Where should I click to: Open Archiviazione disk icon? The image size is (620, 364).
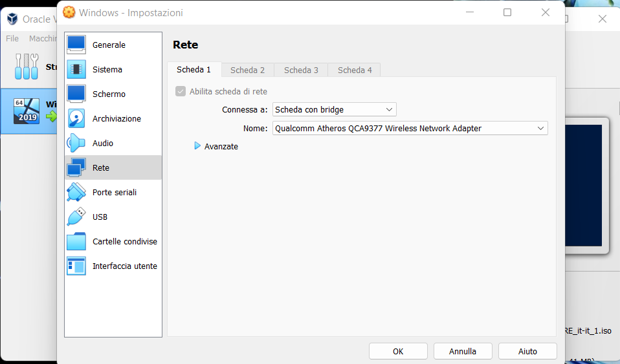[x=76, y=118]
